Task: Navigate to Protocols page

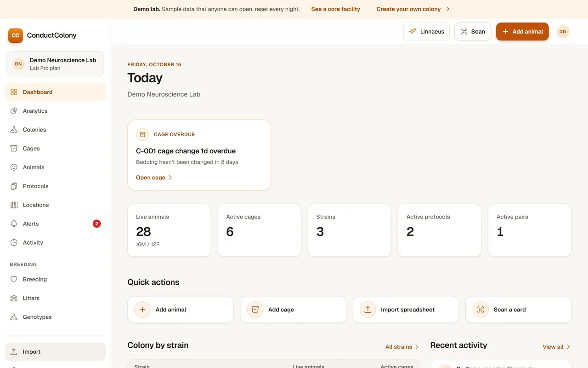Action: (x=55, y=186)
